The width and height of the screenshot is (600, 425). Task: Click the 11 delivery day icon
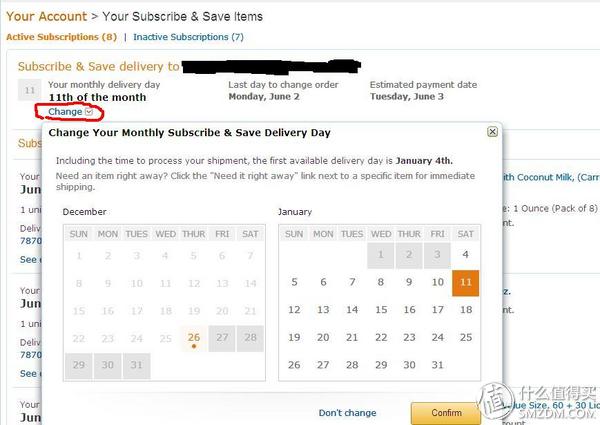(x=29, y=90)
